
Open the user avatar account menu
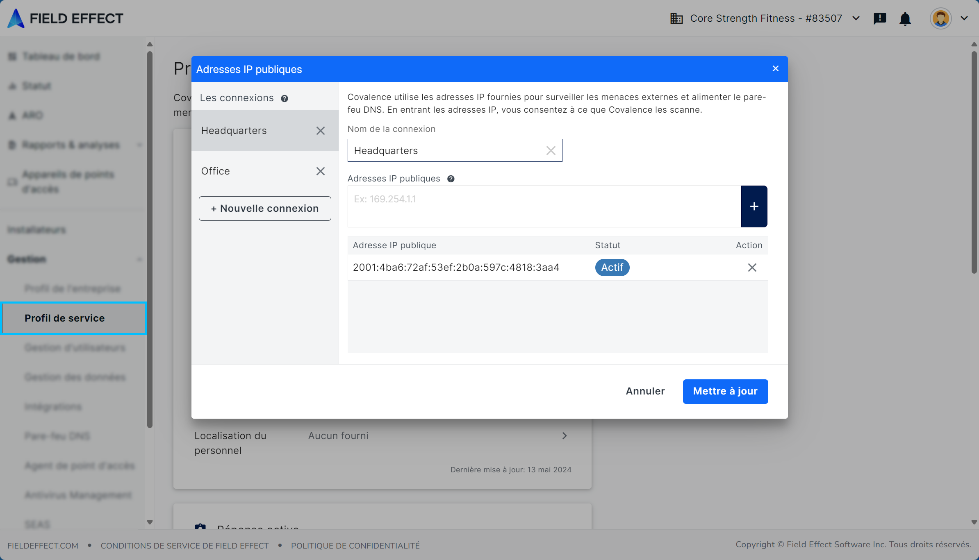click(940, 18)
